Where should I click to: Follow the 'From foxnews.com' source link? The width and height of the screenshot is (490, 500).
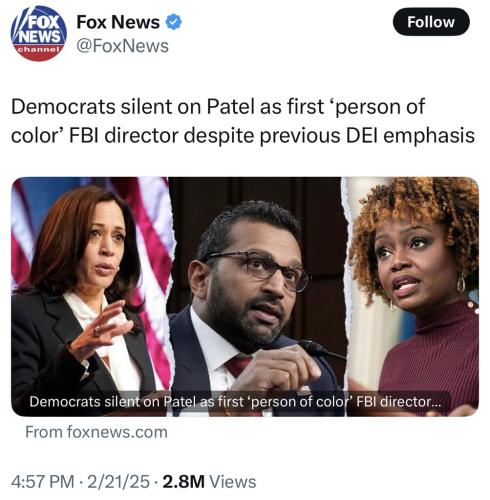tap(96, 432)
